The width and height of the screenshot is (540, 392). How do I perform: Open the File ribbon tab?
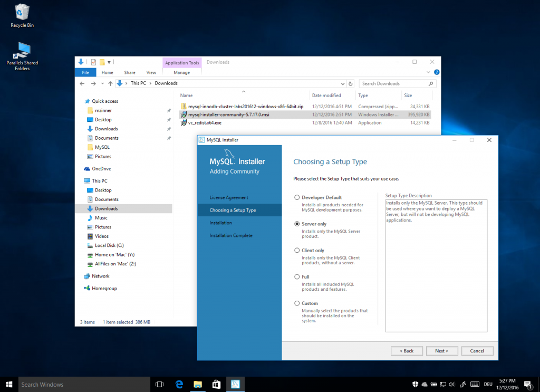85,72
